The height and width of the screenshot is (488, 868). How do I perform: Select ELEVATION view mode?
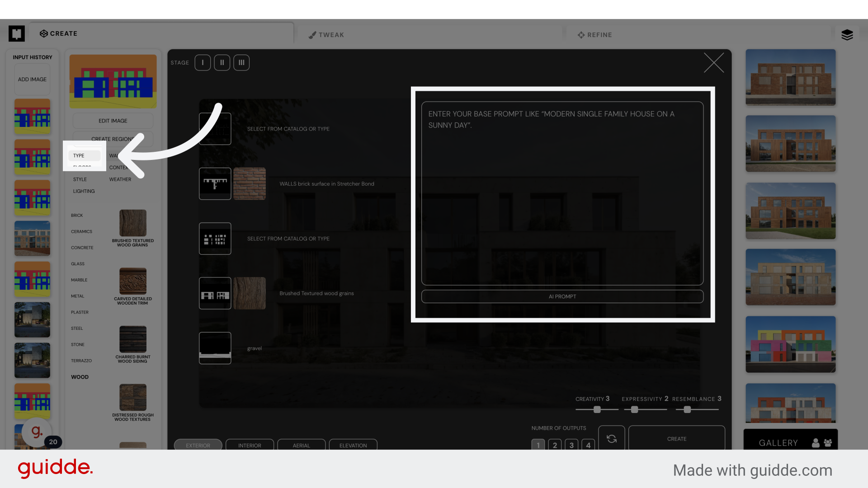[353, 445]
